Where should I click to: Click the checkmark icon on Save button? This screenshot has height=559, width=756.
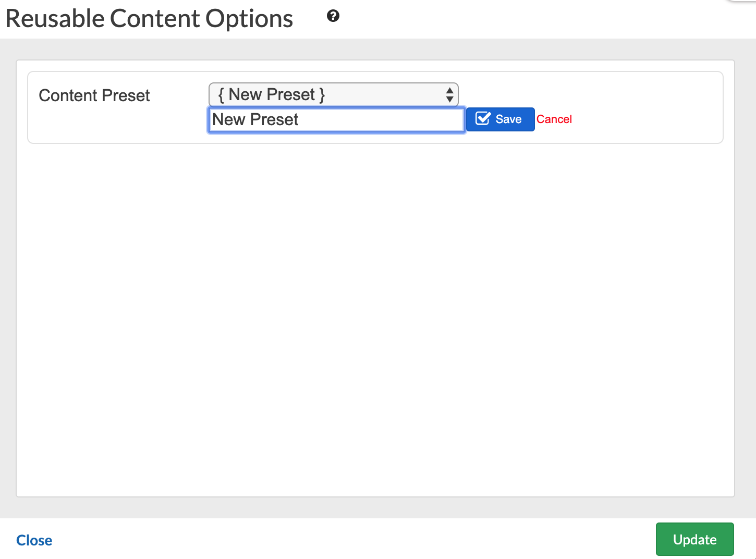[483, 119]
